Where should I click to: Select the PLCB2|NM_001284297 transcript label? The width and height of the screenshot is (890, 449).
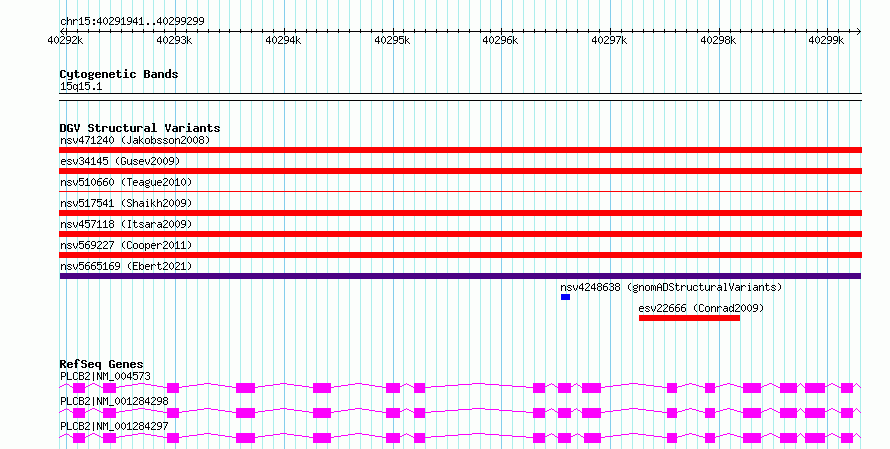pyautogui.click(x=114, y=426)
